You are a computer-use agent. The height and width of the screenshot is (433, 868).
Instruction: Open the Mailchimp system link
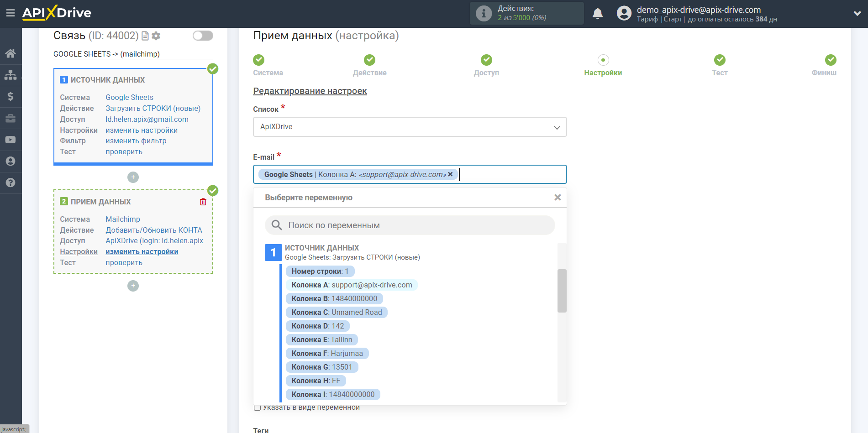click(123, 219)
